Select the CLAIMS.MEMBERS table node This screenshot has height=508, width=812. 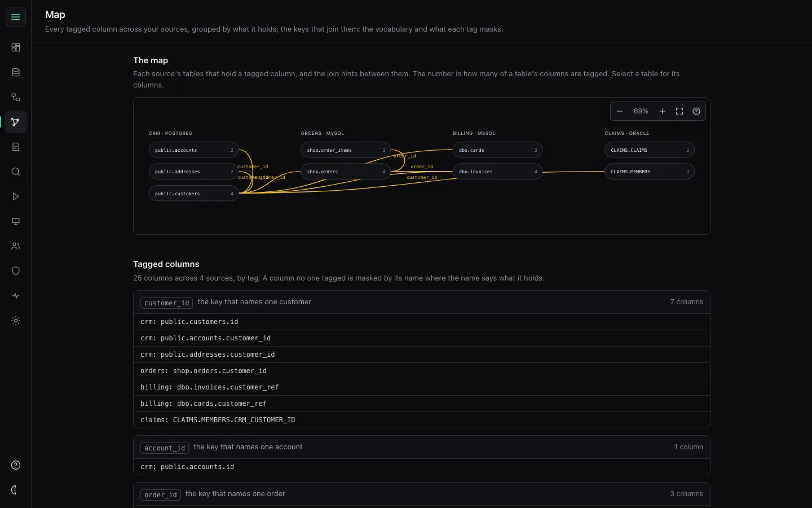pos(650,172)
